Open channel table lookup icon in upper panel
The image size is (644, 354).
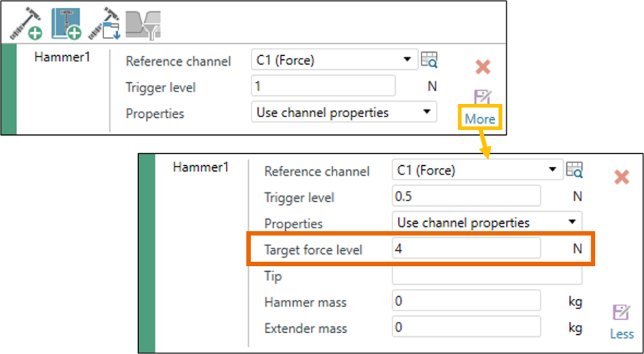(429, 60)
